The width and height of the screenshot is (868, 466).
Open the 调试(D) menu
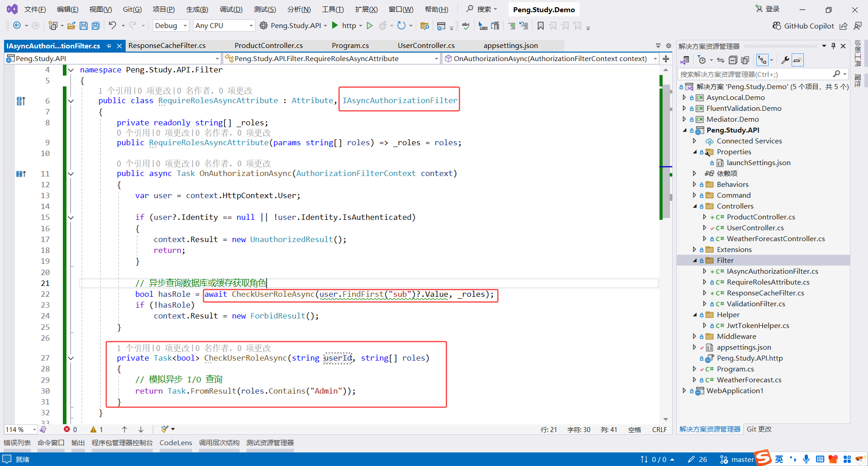231,9
